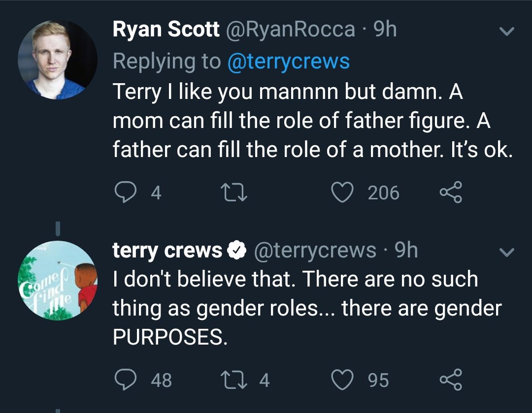Open Ryan Scott's profile name
The width and height of the screenshot is (532, 413).
click(166, 31)
